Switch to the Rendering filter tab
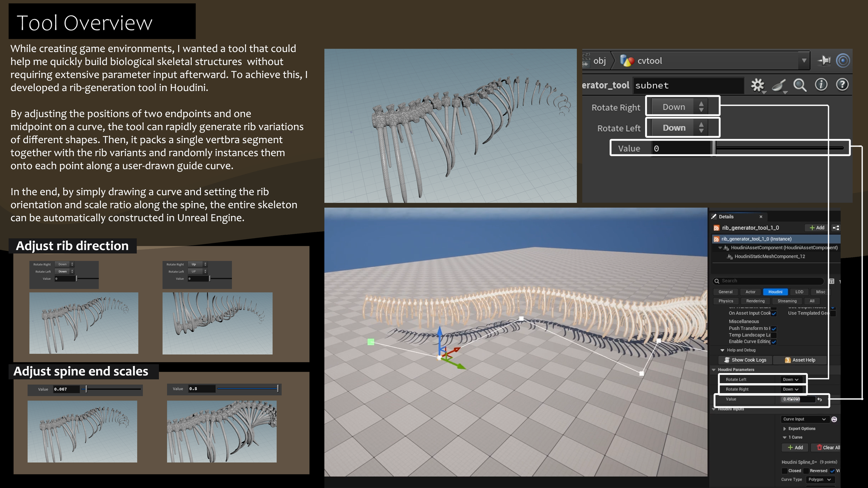Image resolution: width=868 pixels, height=488 pixels. 755,301
